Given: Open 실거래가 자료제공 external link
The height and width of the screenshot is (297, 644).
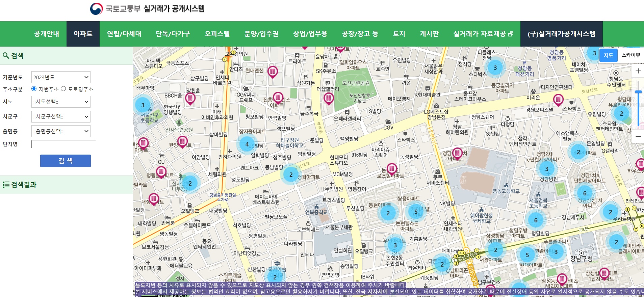Looking at the screenshot, I should [483, 34].
